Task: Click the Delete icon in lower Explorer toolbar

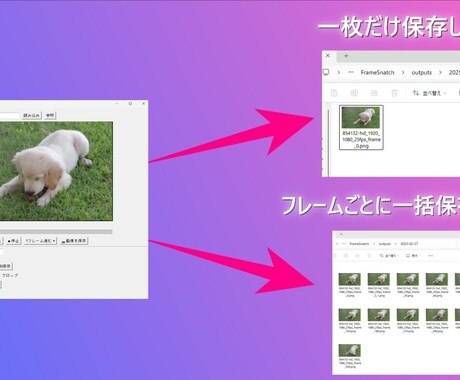Action: (369, 256)
